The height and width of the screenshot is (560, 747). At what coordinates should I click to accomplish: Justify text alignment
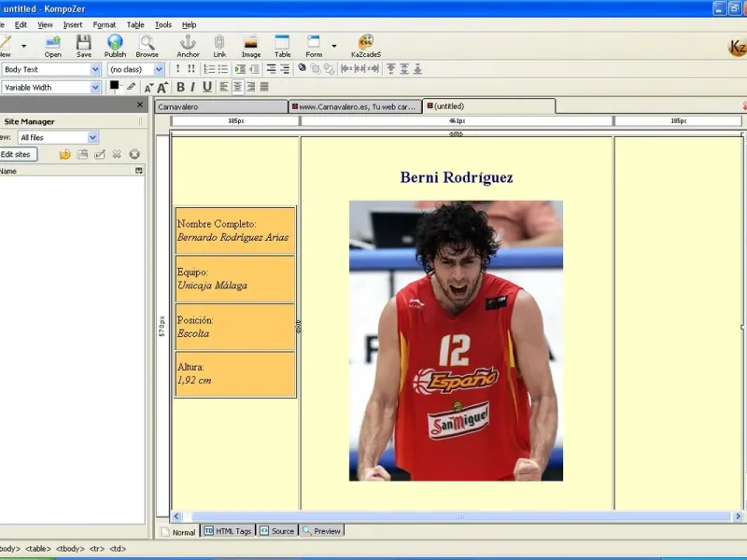tap(264, 87)
